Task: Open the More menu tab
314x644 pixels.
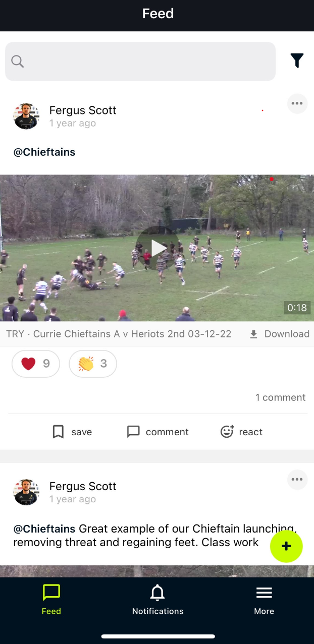Action: (264, 600)
